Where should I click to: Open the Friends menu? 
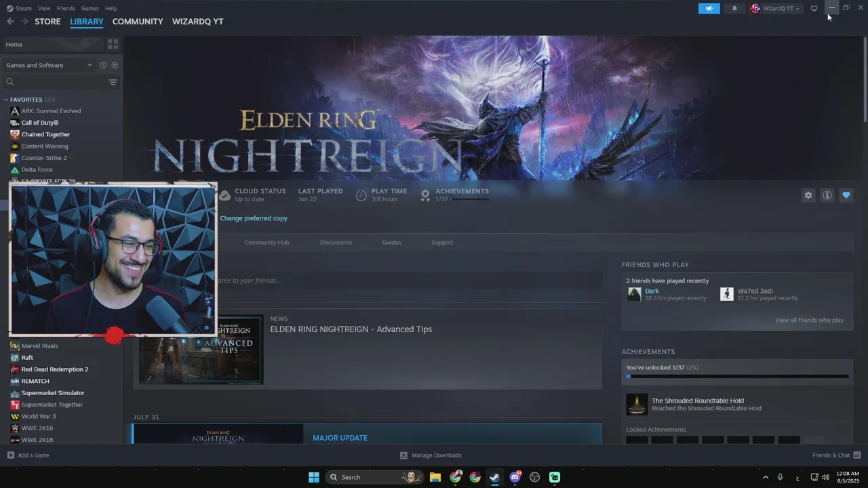tap(66, 8)
